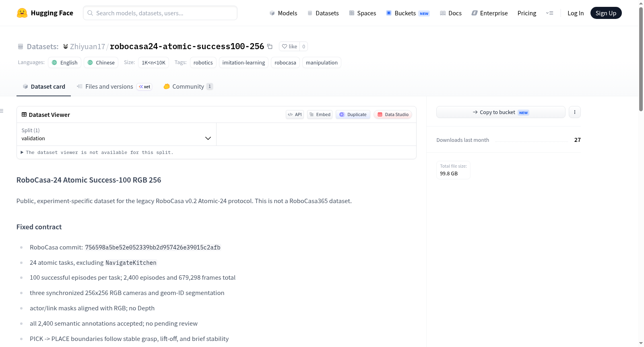Click the Downloads last month count 27

point(577,140)
